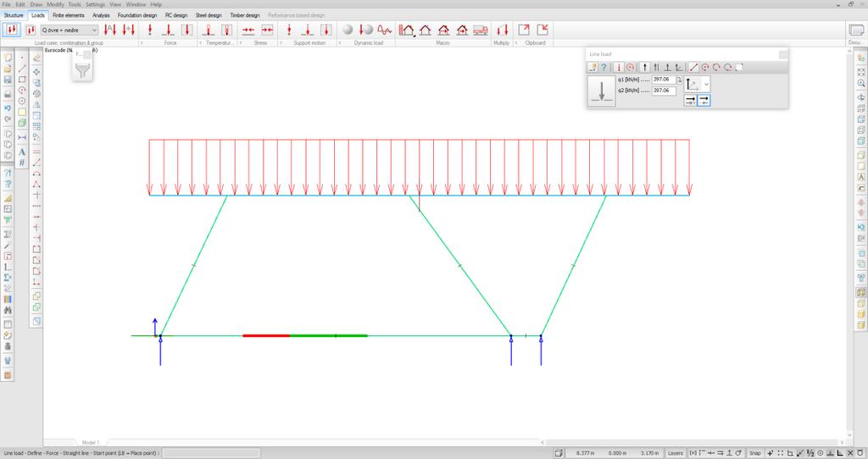This screenshot has width=868, height=459.
Task: Open the Layers button in status bar
Action: click(x=676, y=453)
